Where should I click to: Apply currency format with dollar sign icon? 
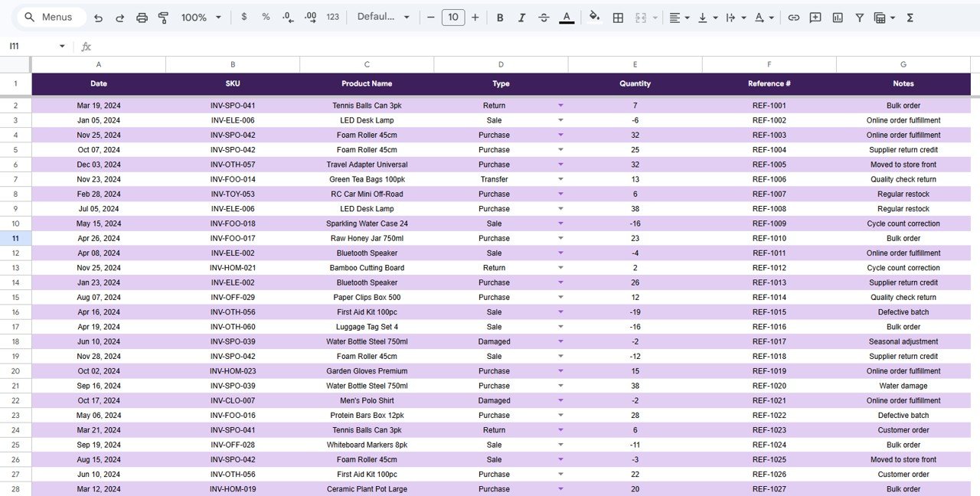click(x=243, y=17)
